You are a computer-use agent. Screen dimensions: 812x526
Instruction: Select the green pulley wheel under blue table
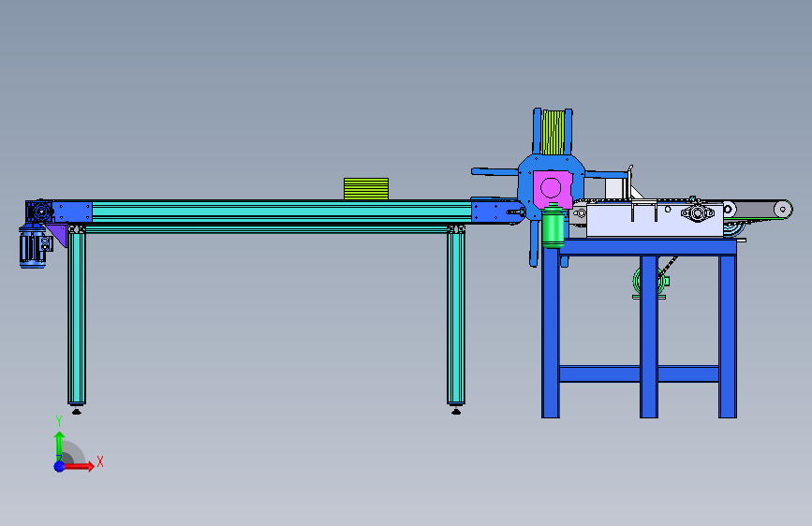[649, 282]
